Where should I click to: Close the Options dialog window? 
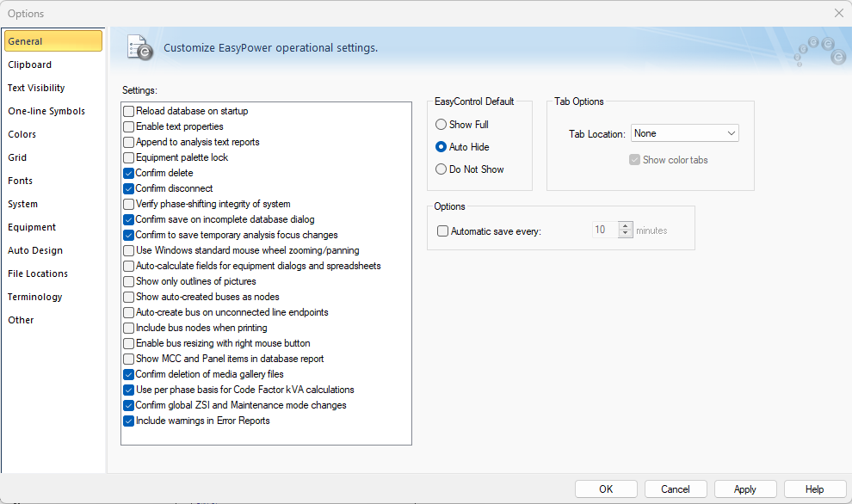point(839,13)
